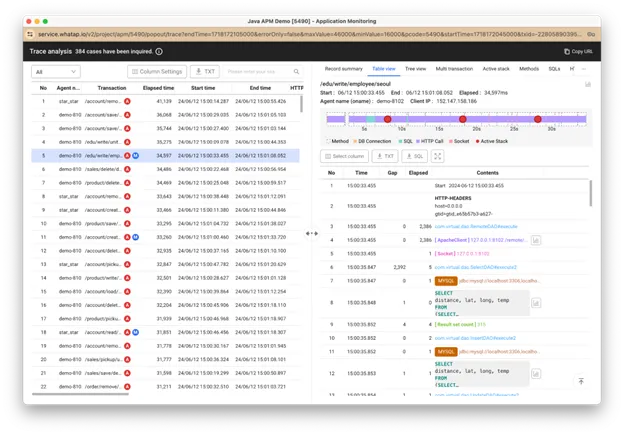This screenshot has width=624, height=435.
Task: Click the search text field
Action: tap(257, 72)
